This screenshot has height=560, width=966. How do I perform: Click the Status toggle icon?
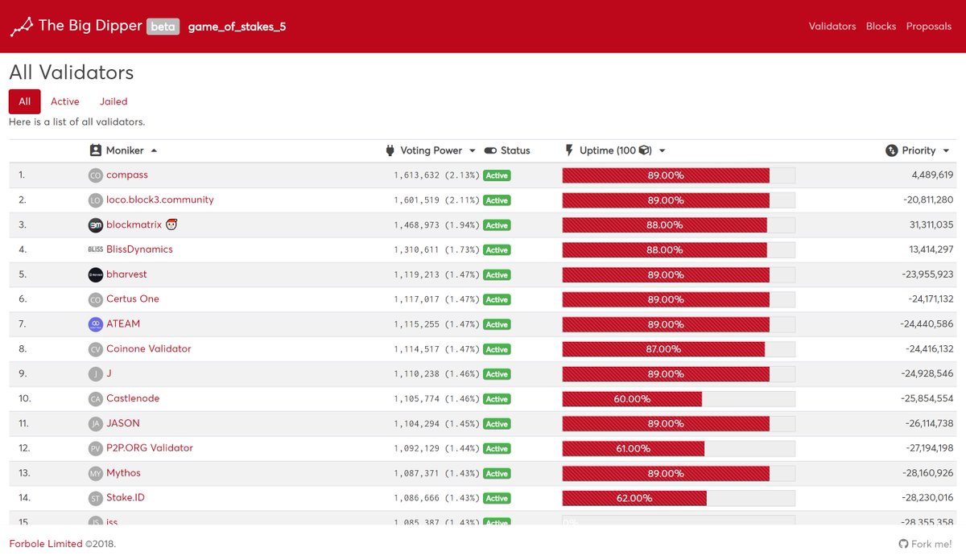pos(490,150)
